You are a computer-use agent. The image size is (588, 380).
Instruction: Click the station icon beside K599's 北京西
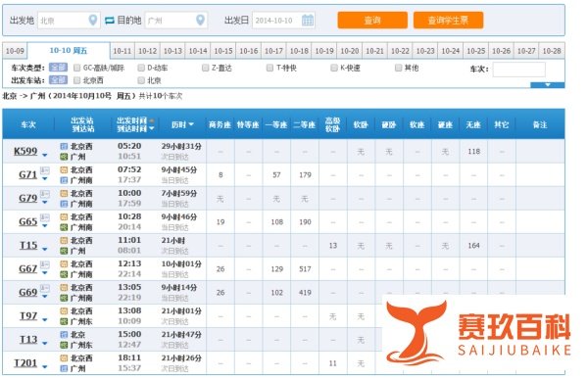pos(64,147)
